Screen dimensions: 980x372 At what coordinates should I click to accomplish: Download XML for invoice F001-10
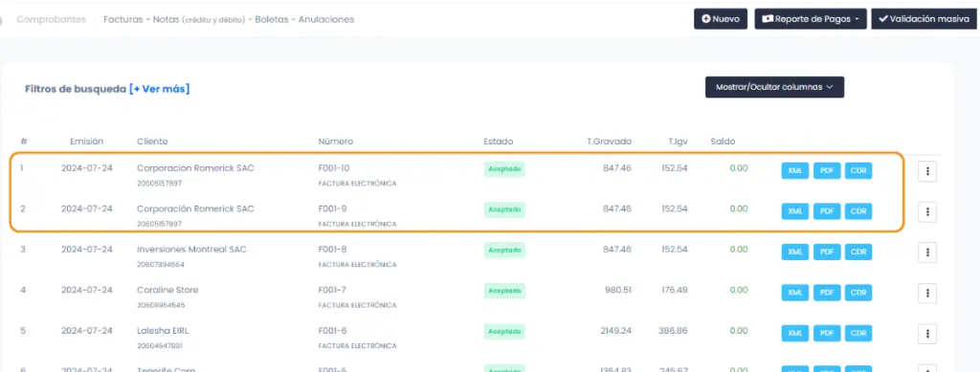tap(795, 171)
